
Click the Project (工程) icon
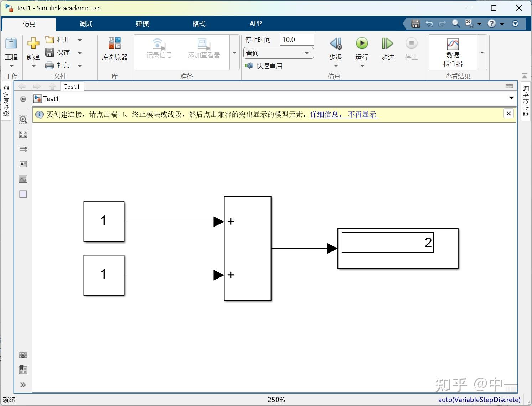click(x=11, y=43)
